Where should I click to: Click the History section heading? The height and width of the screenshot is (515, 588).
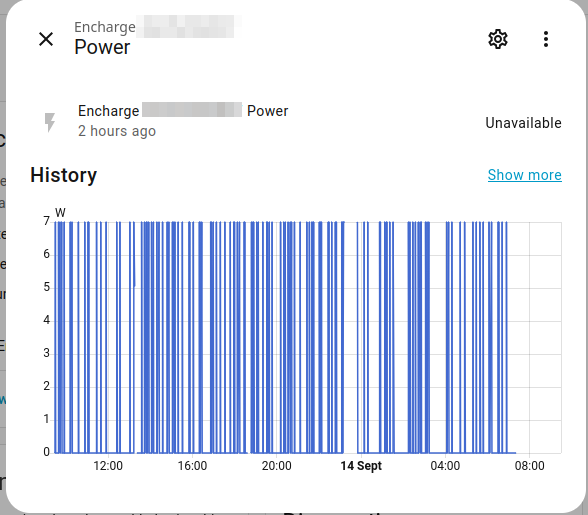[64, 175]
